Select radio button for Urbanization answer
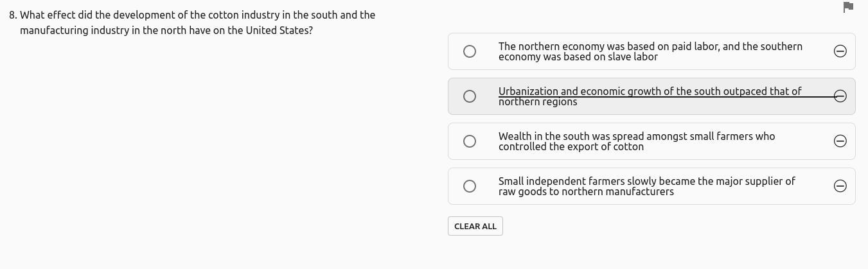Image resolution: width=868 pixels, height=269 pixels. pos(470,96)
